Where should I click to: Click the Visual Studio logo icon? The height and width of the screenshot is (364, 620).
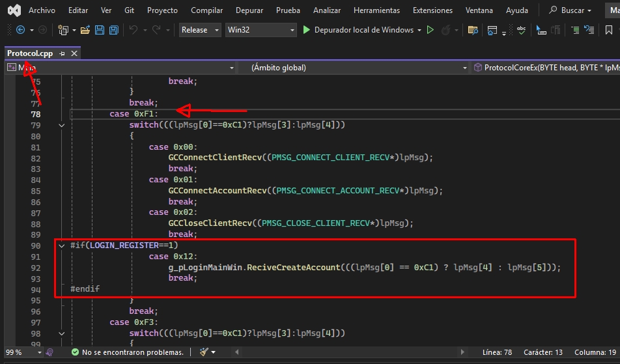14,10
